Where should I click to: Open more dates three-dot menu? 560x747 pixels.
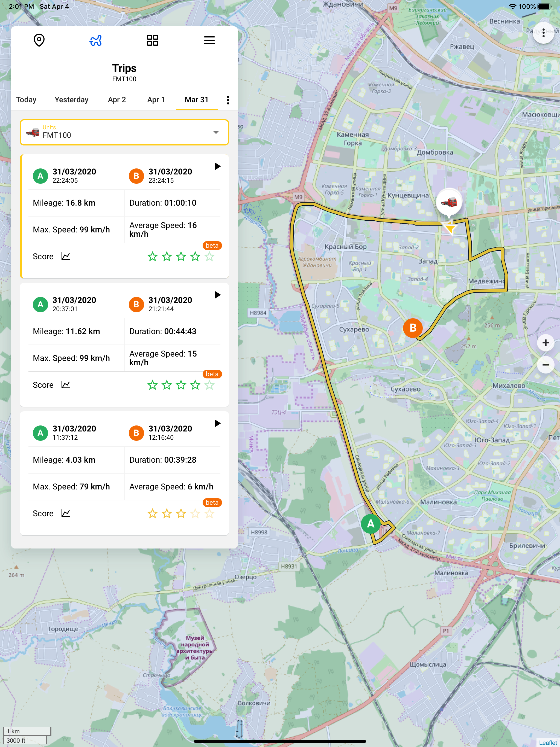228,100
